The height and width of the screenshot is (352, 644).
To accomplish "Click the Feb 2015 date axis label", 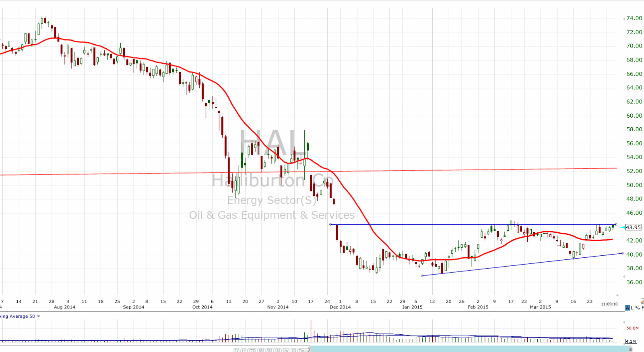I will [478, 307].
